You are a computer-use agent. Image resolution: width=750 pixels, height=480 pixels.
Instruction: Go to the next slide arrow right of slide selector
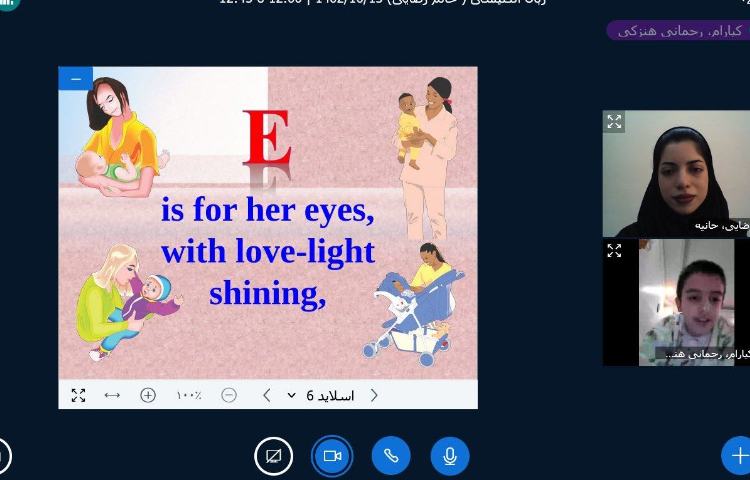pyautogui.click(x=374, y=395)
